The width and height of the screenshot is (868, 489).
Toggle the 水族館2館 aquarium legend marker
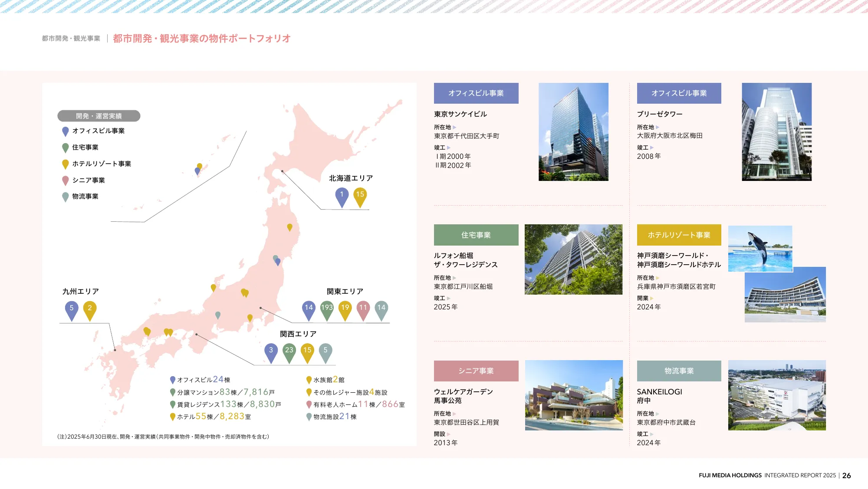click(309, 379)
